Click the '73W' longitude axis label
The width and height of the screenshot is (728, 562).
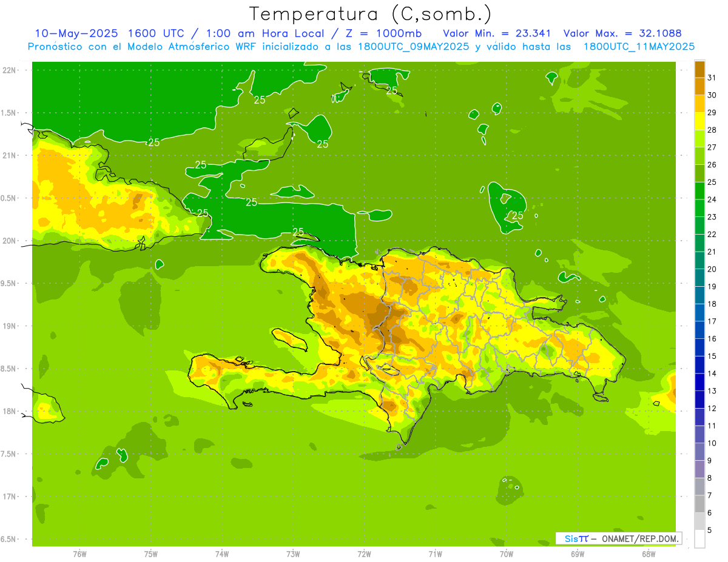293,554
